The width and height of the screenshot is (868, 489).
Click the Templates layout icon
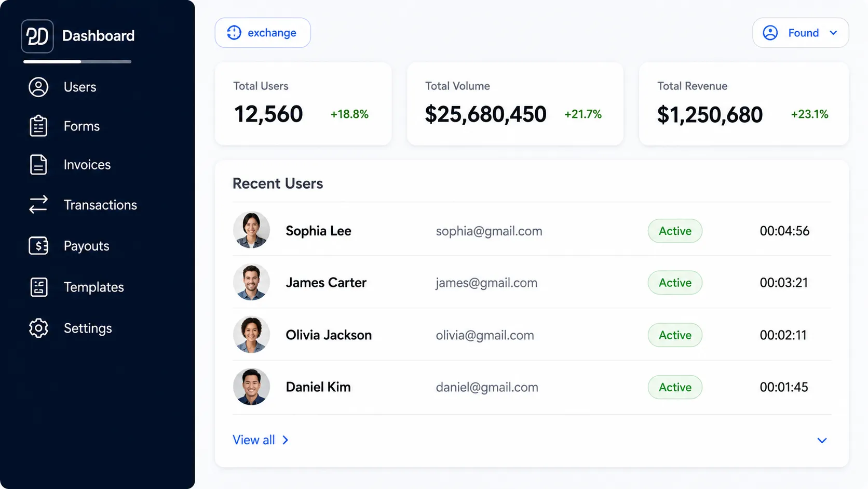click(39, 287)
